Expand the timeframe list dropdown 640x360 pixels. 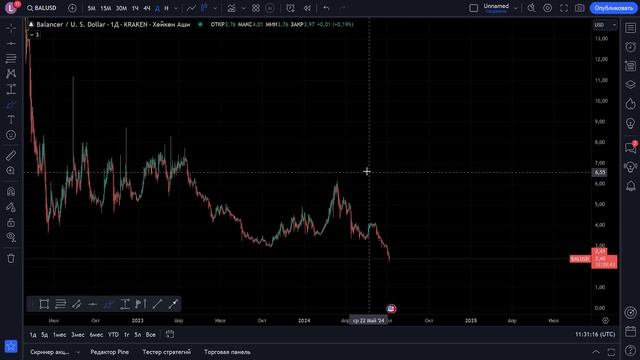click(x=176, y=8)
